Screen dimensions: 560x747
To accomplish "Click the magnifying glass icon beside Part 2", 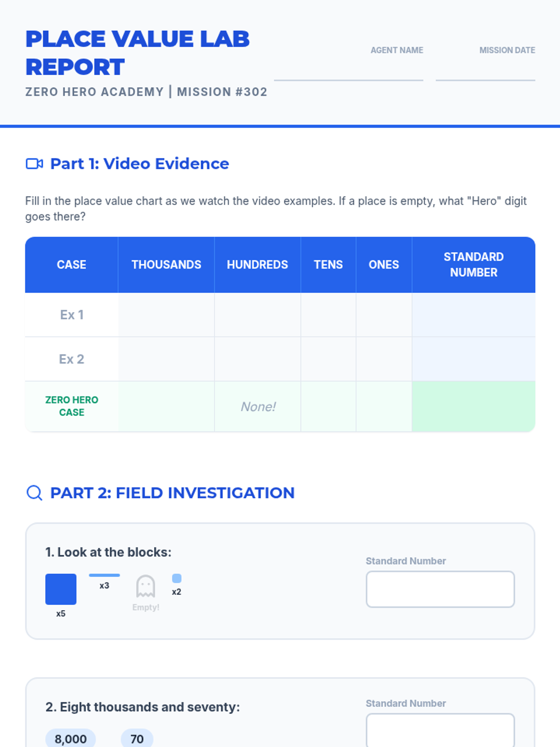I will tap(34, 493).
